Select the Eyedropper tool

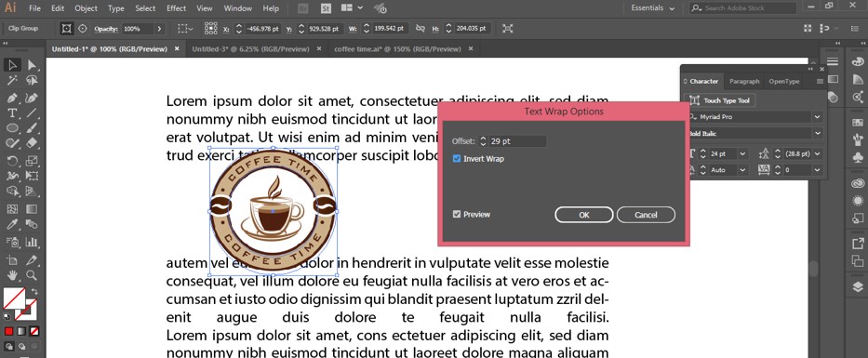click(11, 225)
